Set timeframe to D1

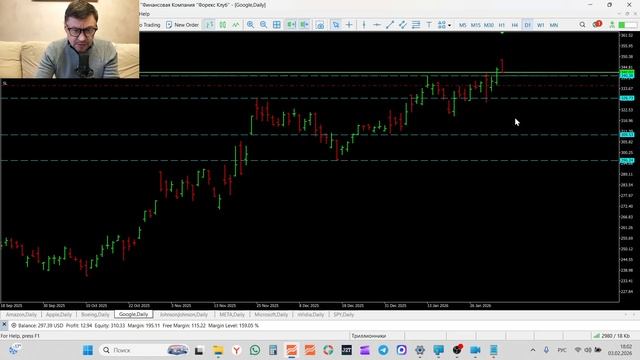coord(527,25)
